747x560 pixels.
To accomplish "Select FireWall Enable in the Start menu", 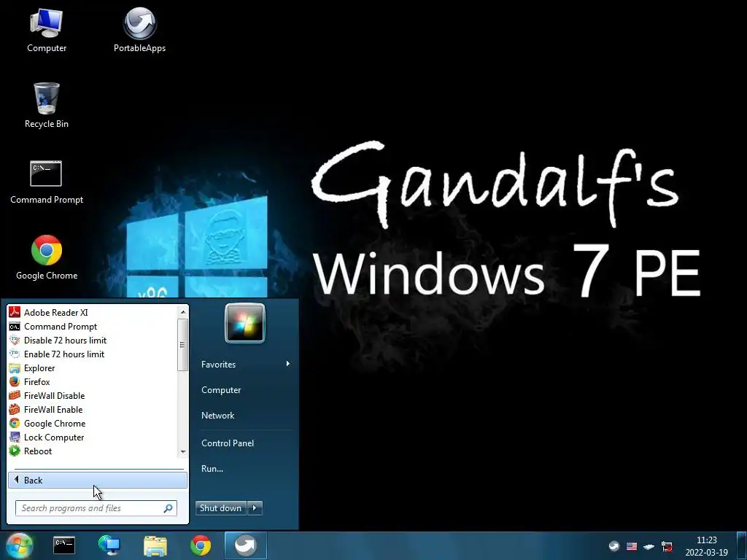I will pyautogui.click(x=93, y=409).
